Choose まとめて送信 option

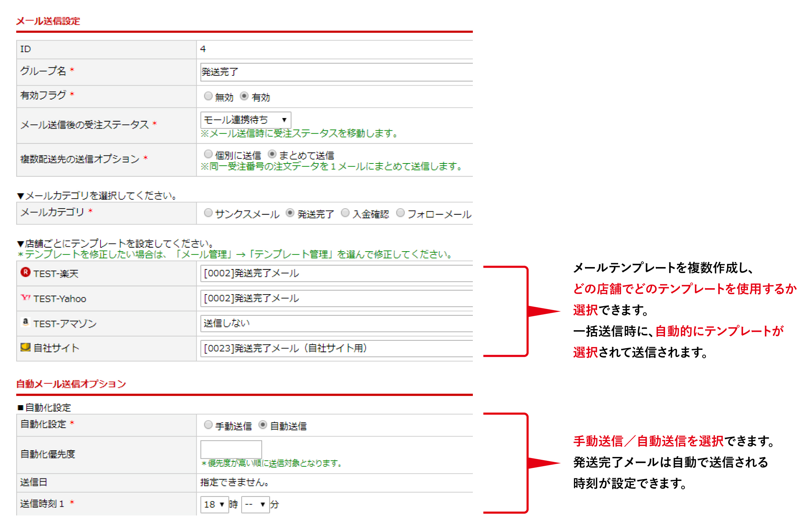pos(272,154)
